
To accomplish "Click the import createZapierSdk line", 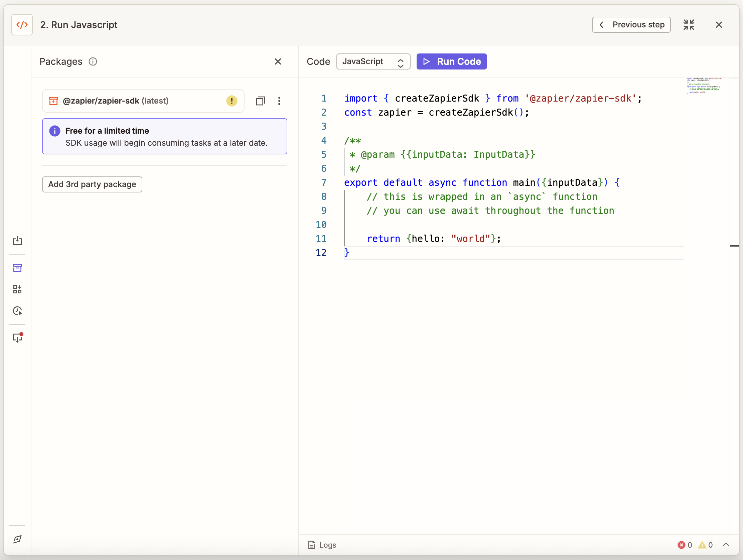I will (493, 99).
